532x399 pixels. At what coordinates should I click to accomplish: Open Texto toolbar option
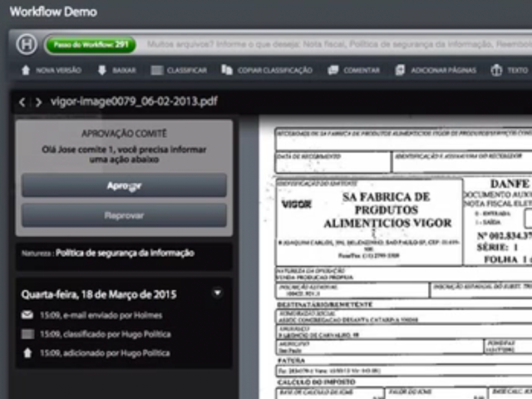[517, 70]
